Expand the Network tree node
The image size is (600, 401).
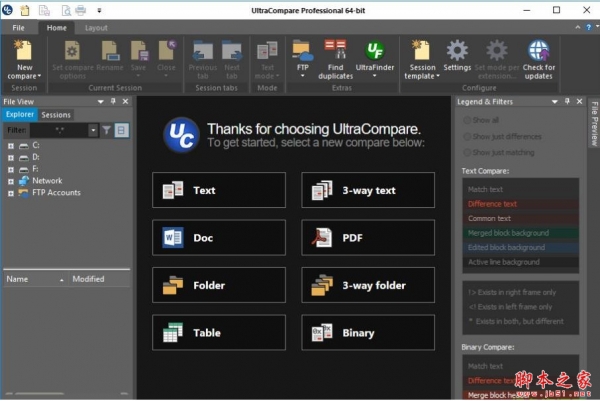[x=11, y=181]
